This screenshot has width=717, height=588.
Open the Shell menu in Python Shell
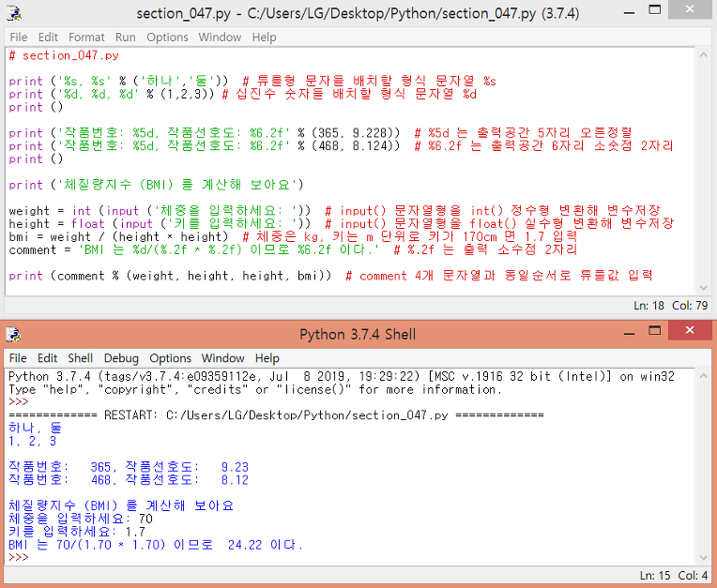pyautogui.click(x=81, y=357)
